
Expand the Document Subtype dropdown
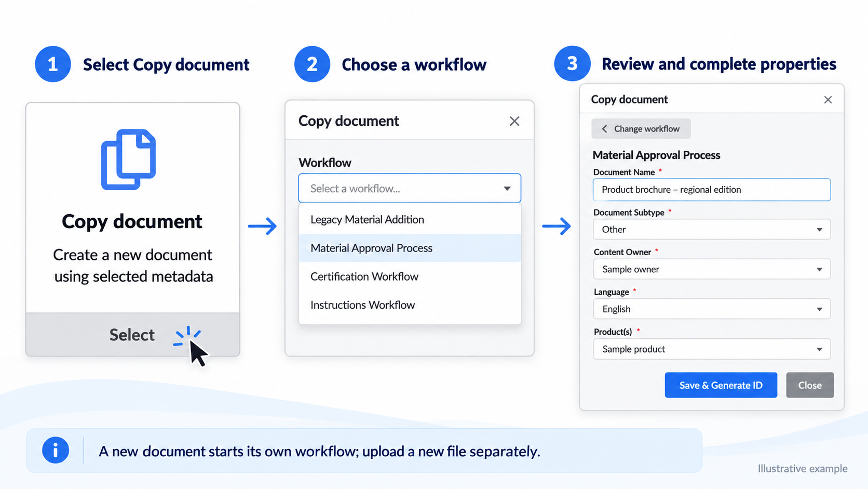(711, 229)
